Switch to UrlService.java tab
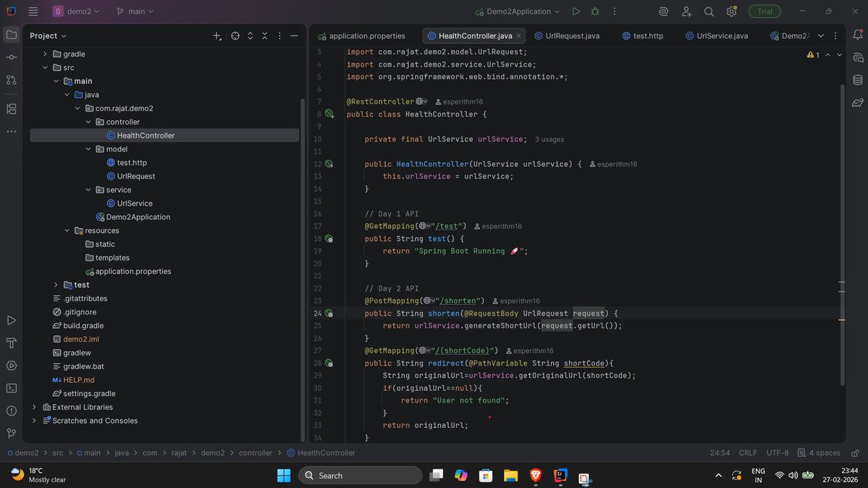868x488 pixels. (x=717, y=35)
